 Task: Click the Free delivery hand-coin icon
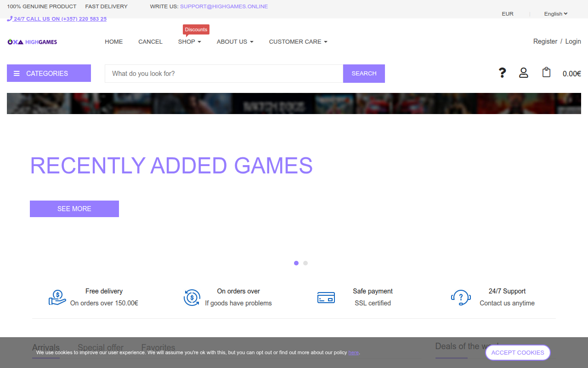(x=57, y=298)
